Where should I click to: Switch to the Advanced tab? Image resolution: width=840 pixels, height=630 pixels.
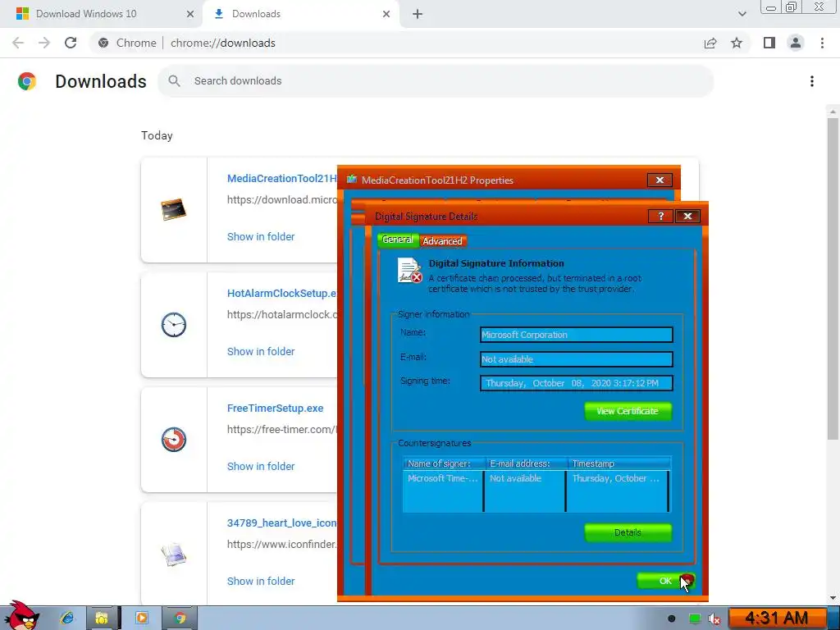[442, 241]
